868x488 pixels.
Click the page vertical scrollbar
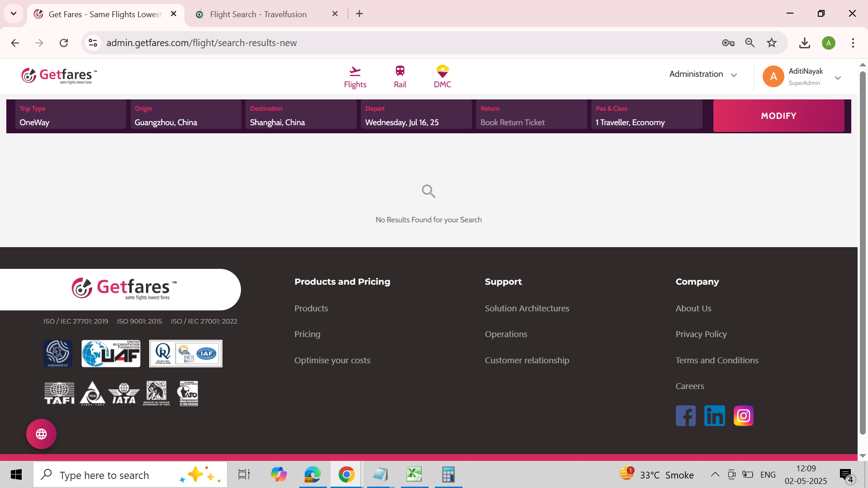(x=863, y=253)
